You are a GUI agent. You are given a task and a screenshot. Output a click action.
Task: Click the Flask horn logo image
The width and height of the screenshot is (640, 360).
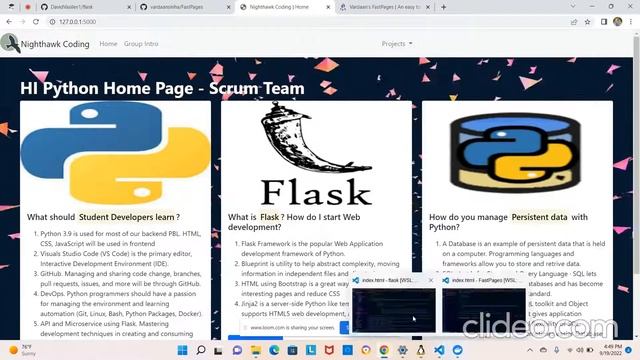(x=316, y=153)
